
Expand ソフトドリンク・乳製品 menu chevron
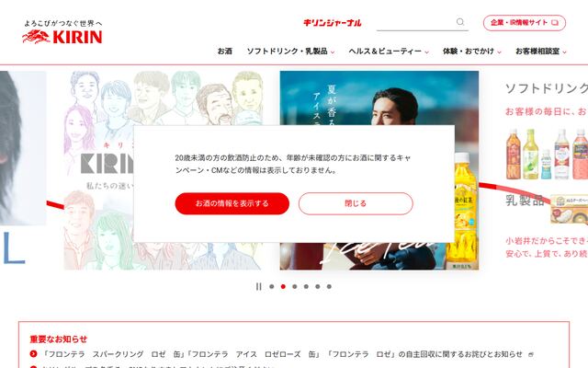(x=333, y=52)
